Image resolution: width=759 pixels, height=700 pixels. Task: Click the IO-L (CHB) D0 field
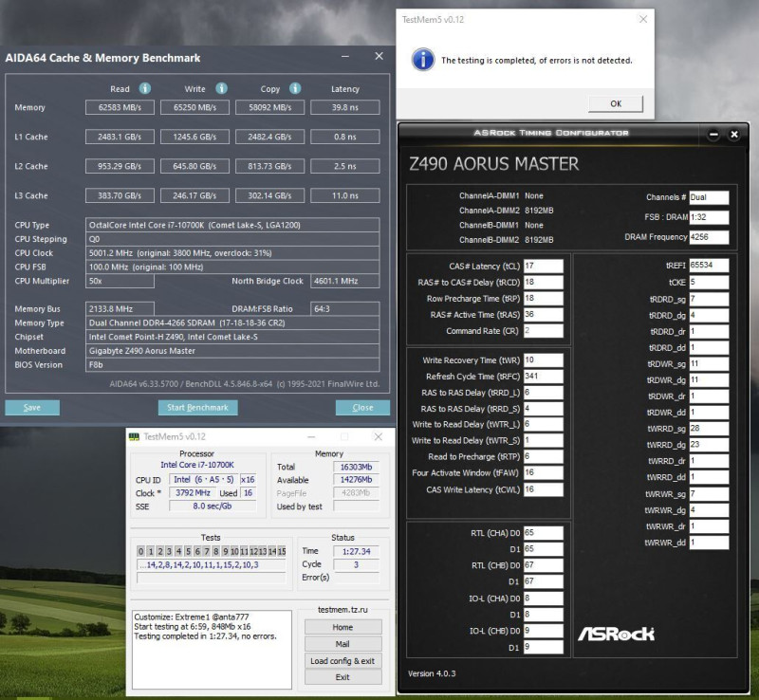pos(543,631)
